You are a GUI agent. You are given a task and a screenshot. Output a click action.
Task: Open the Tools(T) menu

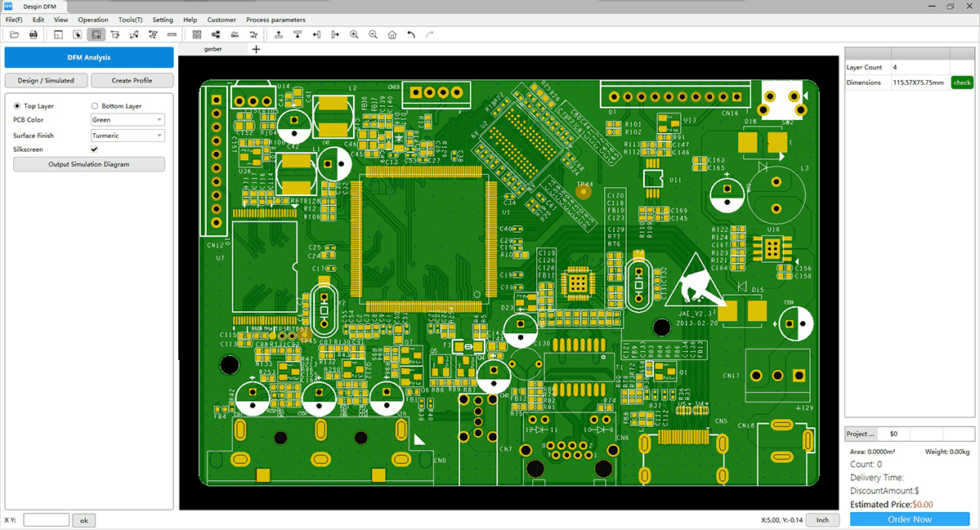130,20
